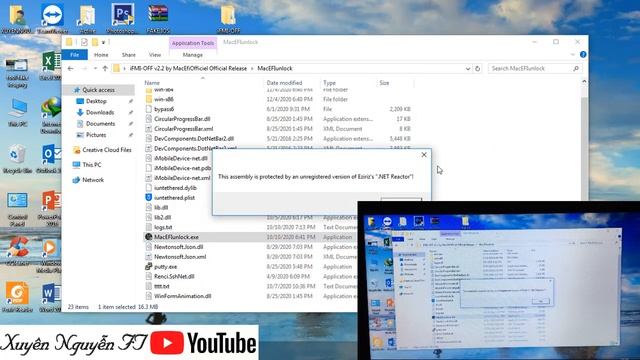Image resolution: width=640 pixels, height=360 pixels.
Task: Expand the ribbon chevron
Action: point(572,54)
